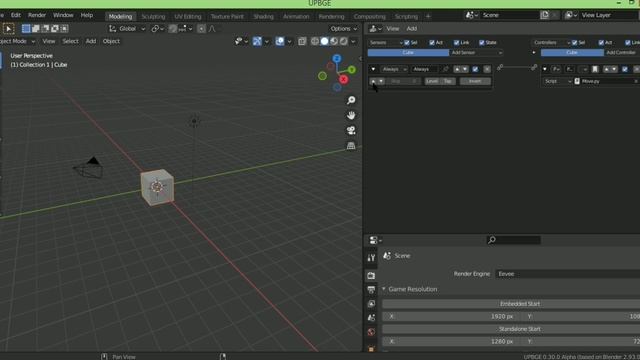Viewport: 640px width, 360px height.
Task: Collapse the Always sensor expander
Action: pos(373,69)
